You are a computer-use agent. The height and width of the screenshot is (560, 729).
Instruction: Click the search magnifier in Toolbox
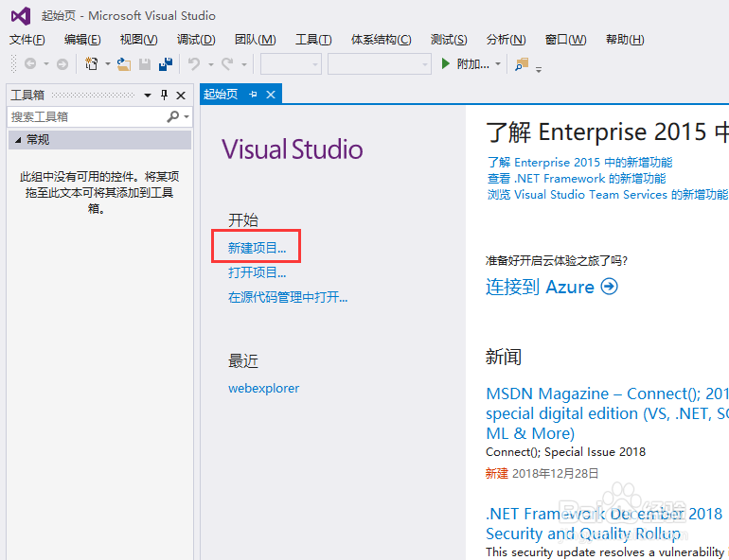pos(173,116)
